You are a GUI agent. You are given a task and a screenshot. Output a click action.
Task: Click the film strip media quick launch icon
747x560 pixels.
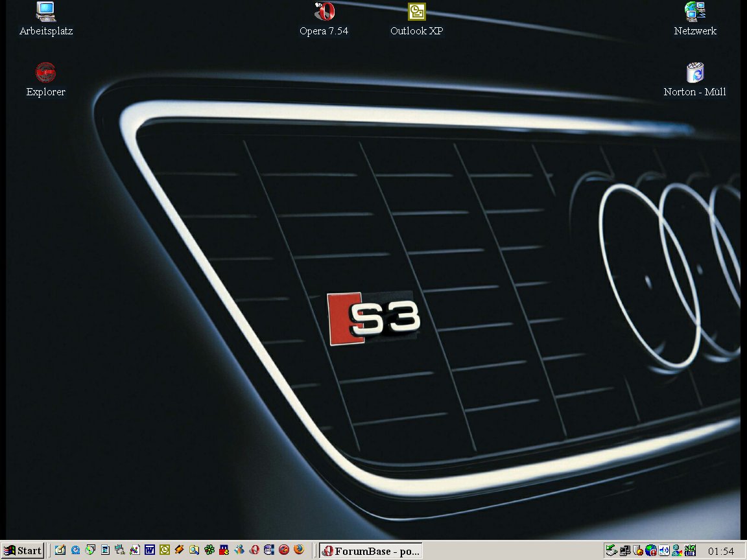(268, 550)
